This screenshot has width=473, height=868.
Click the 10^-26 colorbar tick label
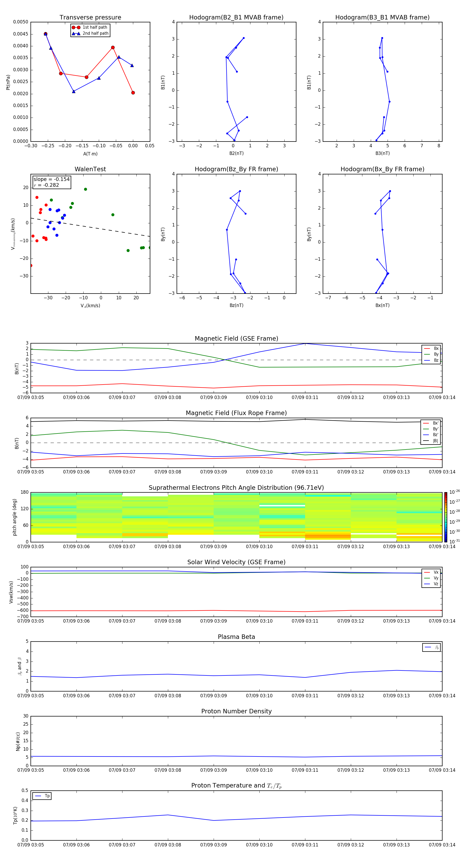[455, 492]
